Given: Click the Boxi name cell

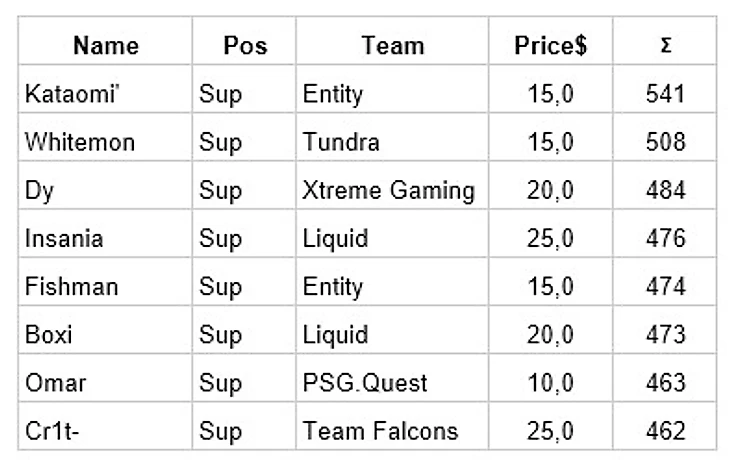Looking at the screenshot, I should click(x=49, y=335).
